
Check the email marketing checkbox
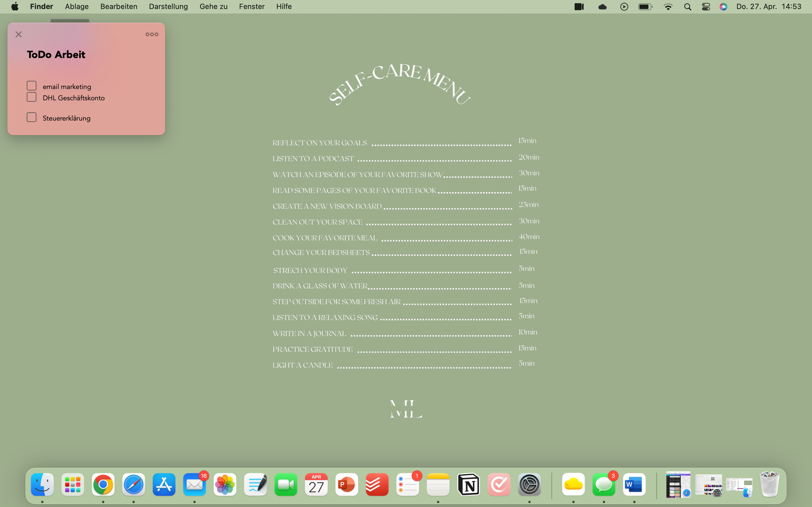(32, 86)
